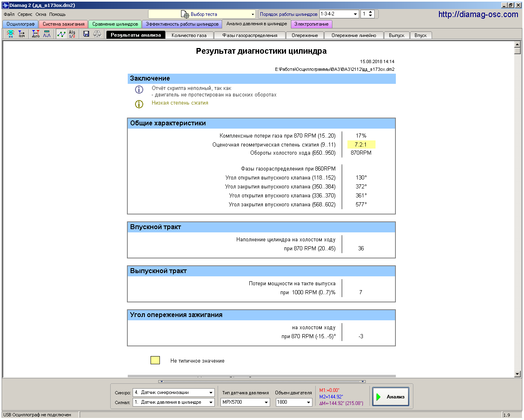524x420 pixels.
Task: Click the balance scales icon
Action: pyautogui.click(x=97, y=34)
